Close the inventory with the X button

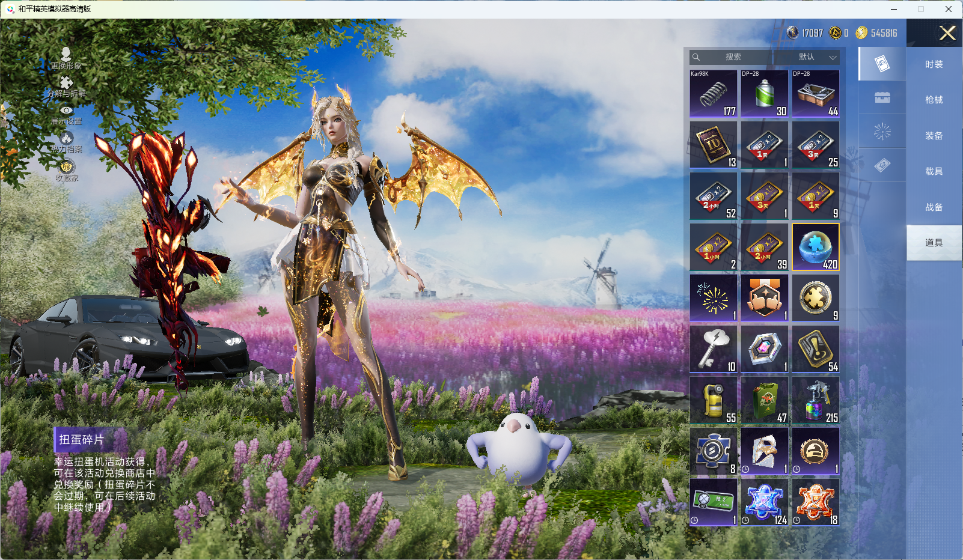tap(947, 33)
